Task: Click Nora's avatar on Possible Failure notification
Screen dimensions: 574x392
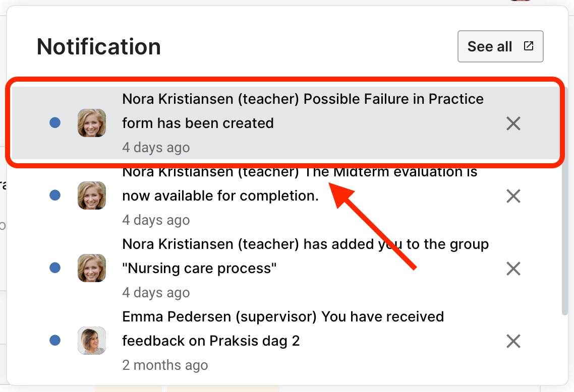Action: pos(92,123)
